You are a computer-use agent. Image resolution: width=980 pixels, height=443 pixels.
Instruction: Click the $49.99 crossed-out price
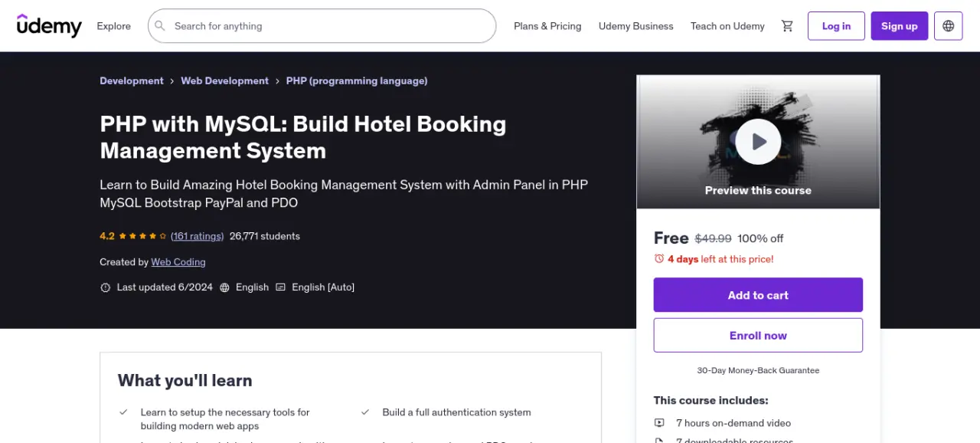pyautogui.click(x=713, y=238)
